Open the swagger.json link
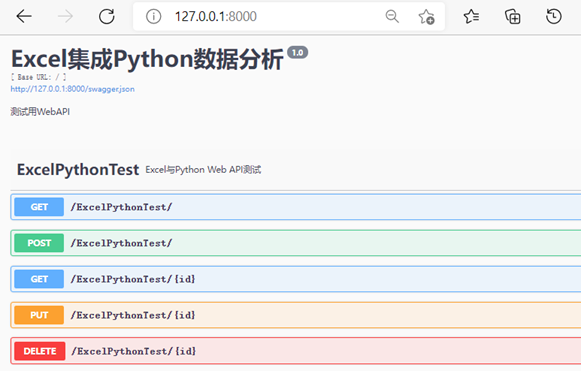Image resolution: width=581 pixels, height=371 pixels. [73, 89]
